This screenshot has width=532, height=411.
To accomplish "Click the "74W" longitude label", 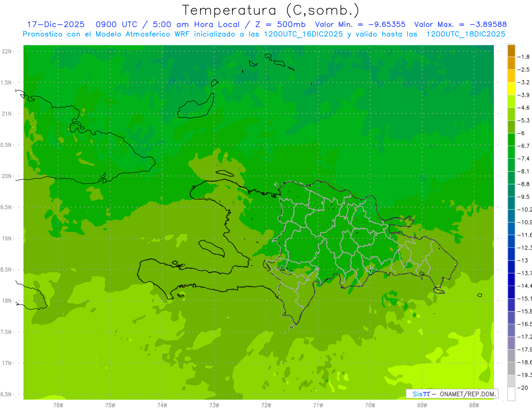I will [x=162, y=405].
